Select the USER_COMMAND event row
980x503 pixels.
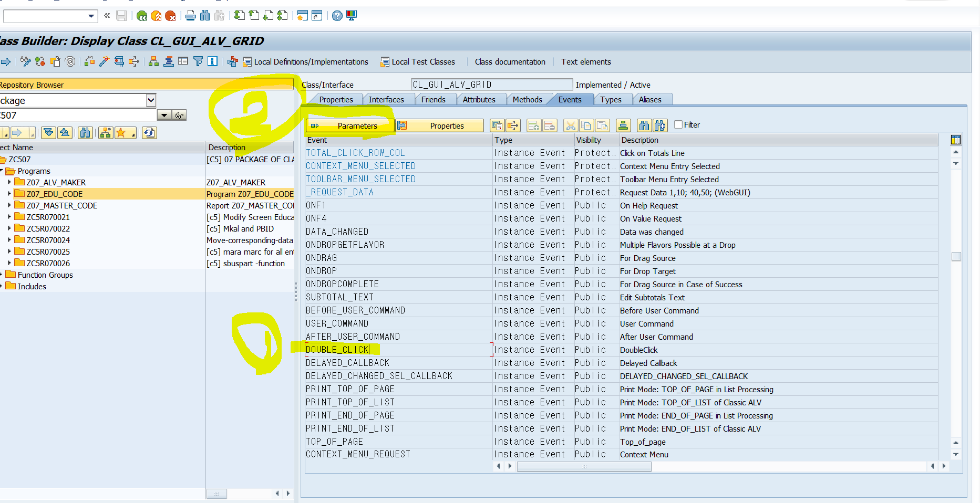(x=622, y=323)
